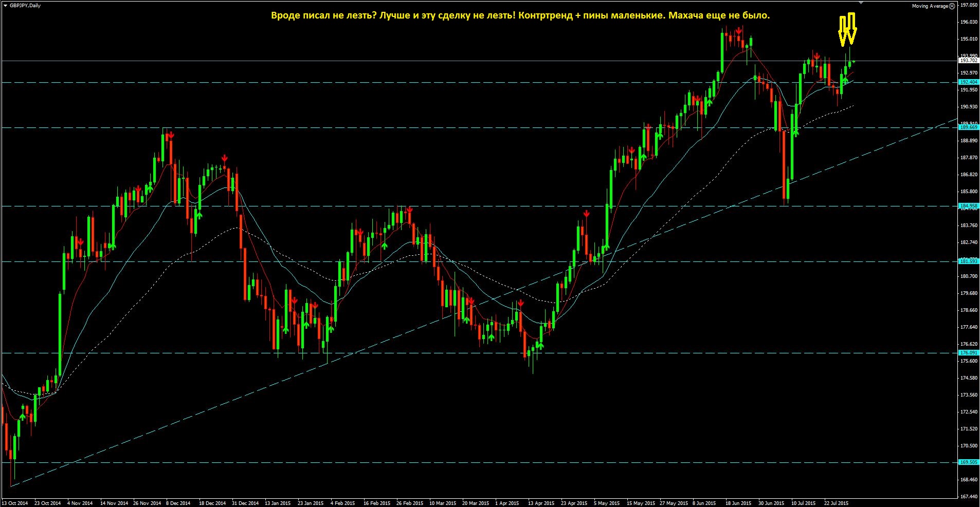This screenshot has height=507, width=980.
Task: Click the 1 Apr 2015 date label
Action: 507,503
